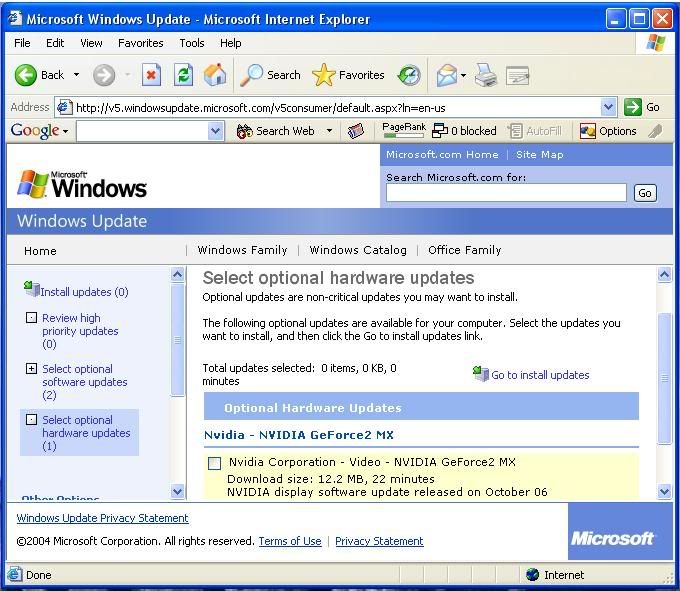Open the View menu

(91, 43)
